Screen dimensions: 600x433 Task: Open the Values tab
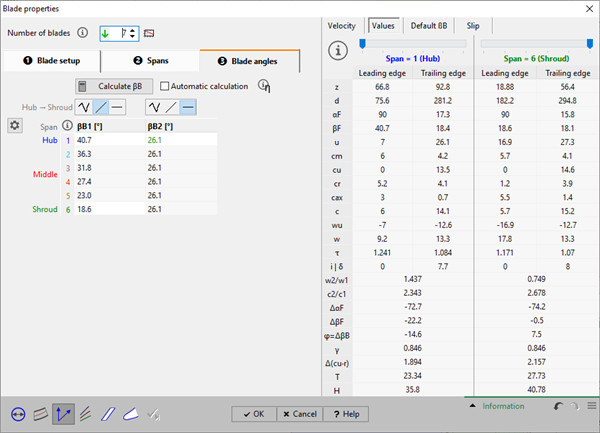pyautogui.click(x=383, y=26)
